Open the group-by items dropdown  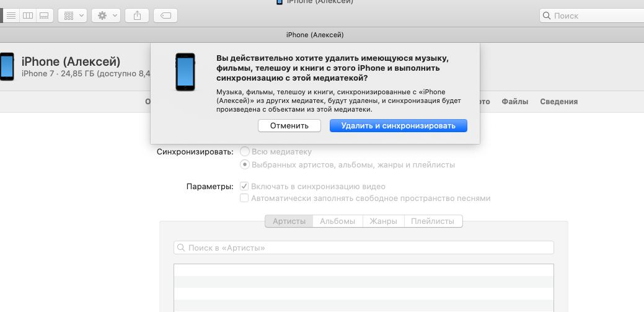point(73,16)
